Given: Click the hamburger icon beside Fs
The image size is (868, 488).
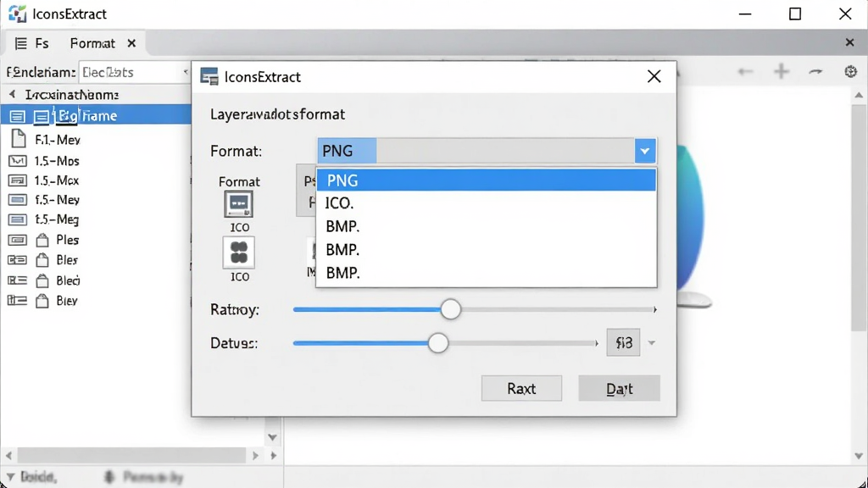Looking at the screenshot, I should (20, 43).
